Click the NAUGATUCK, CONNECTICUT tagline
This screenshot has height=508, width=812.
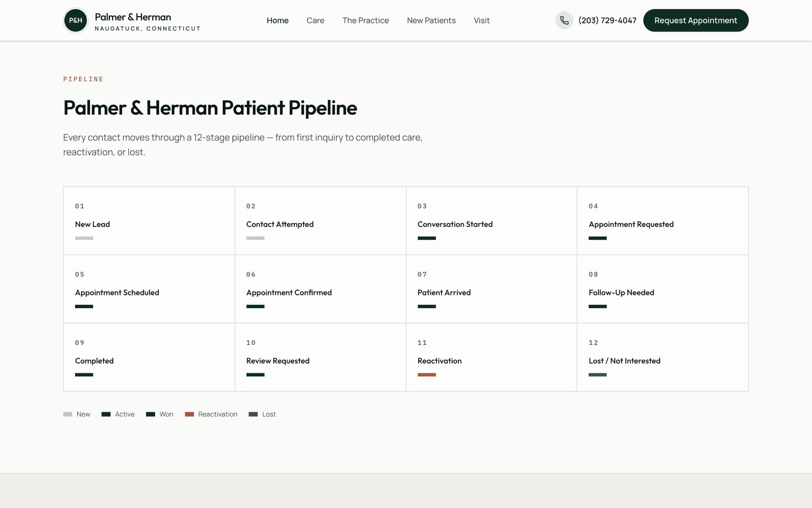click(x=148, y=28)
